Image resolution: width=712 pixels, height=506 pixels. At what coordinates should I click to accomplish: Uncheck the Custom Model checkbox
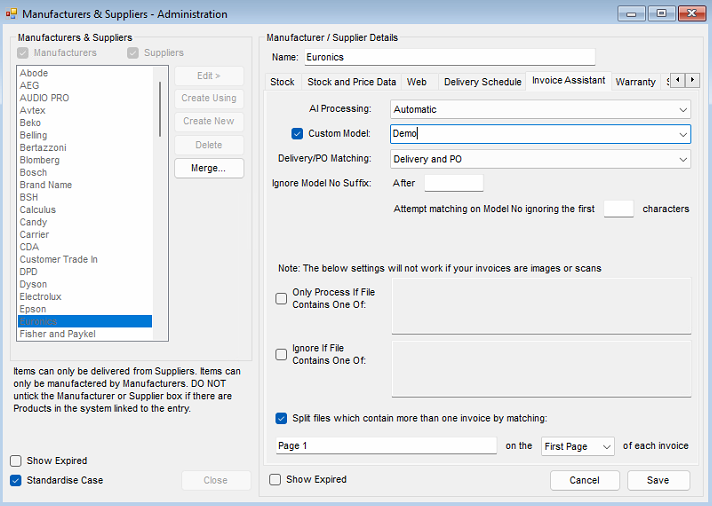297,134
